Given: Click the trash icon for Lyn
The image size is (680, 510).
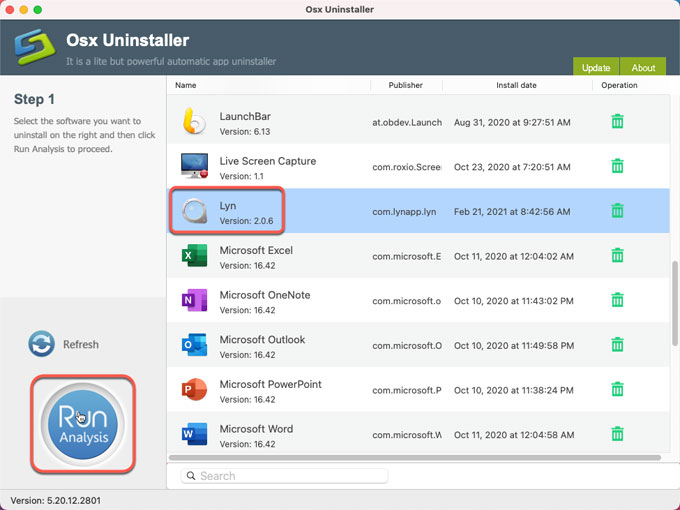Looking at the screenshot, I should pyautogui.click(x=617, y=211).
